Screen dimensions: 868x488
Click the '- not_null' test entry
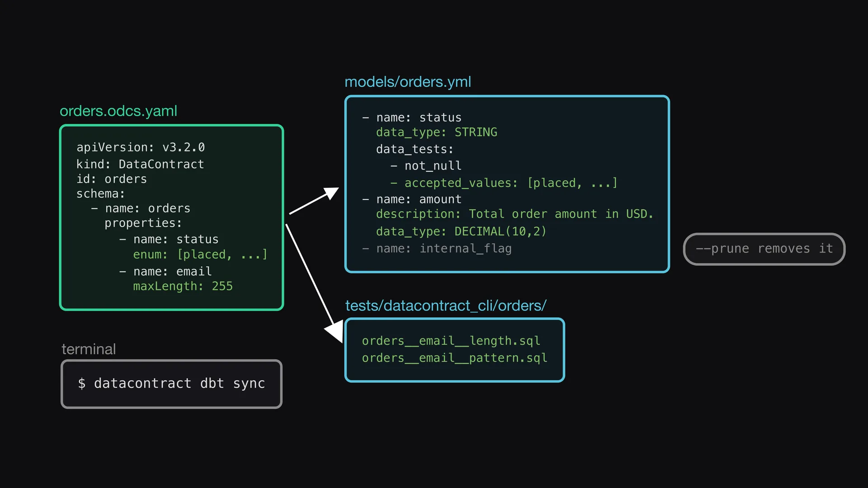(426, 166)
